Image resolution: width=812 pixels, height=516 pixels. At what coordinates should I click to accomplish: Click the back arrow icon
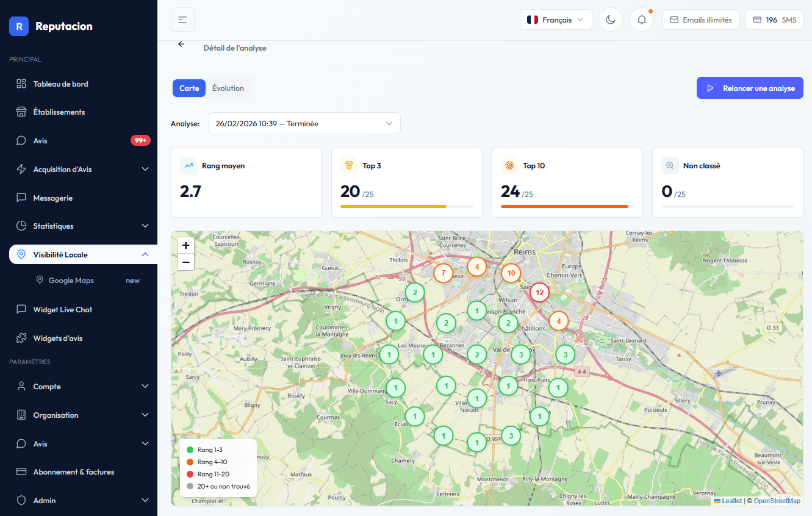click(x=181, y=45)
